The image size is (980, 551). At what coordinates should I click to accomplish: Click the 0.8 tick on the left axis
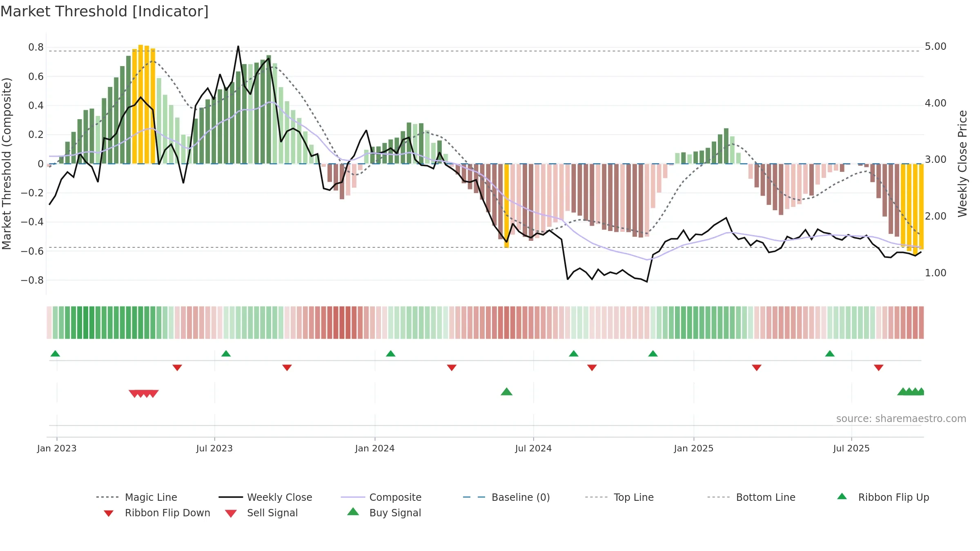pyautogui.click(x=36, y=47)
